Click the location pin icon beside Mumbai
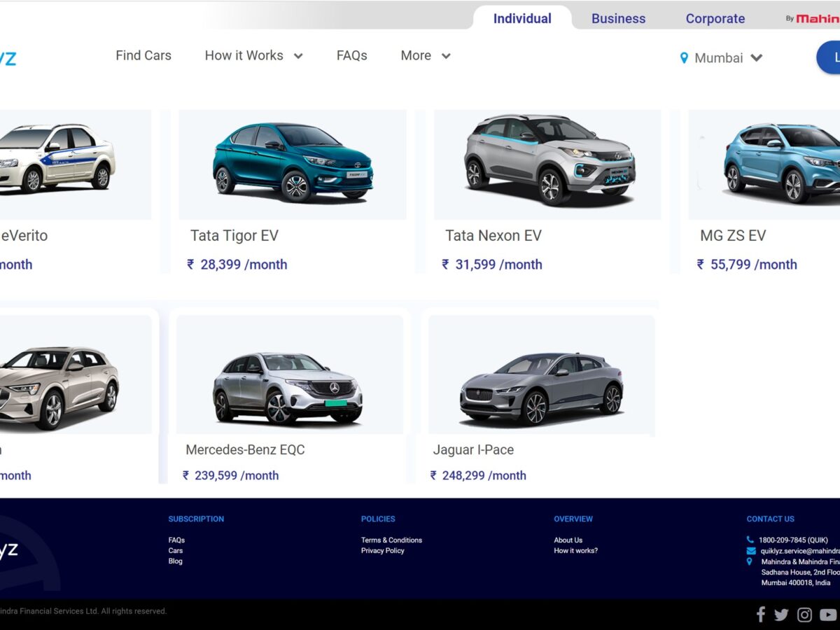840x630 pixels. [684, 58]
